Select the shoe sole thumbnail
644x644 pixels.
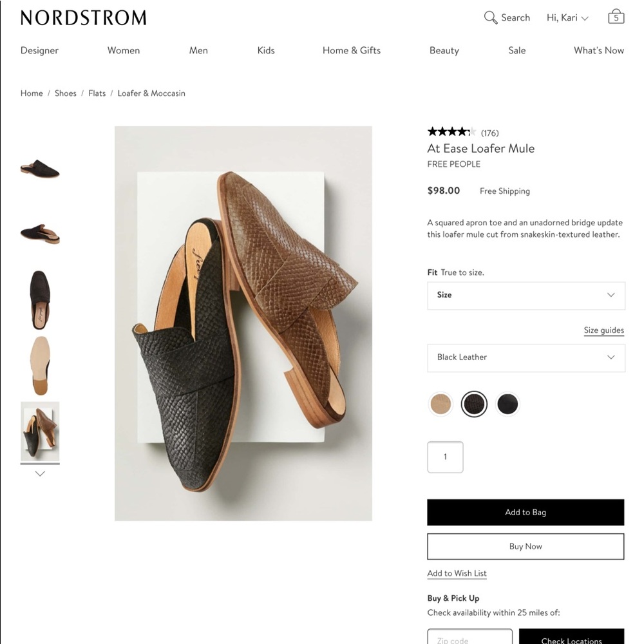[x=40, y=365]
